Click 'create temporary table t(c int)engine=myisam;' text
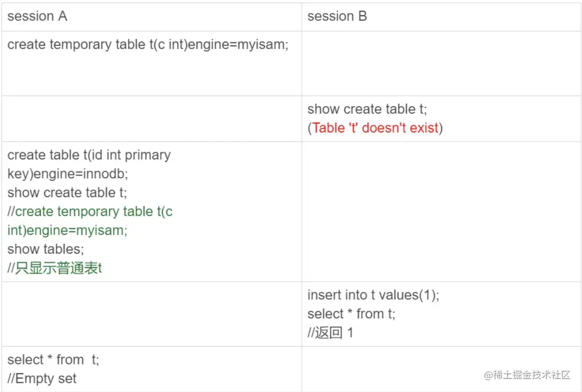The width and height of the screenshot is (582, 392). pyautogui.click(x=148, y=45)
